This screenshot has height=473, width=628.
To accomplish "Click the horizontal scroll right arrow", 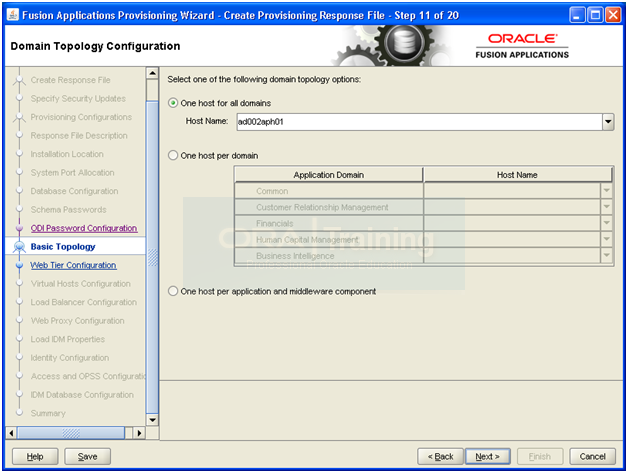I will [x=139, y=433].
